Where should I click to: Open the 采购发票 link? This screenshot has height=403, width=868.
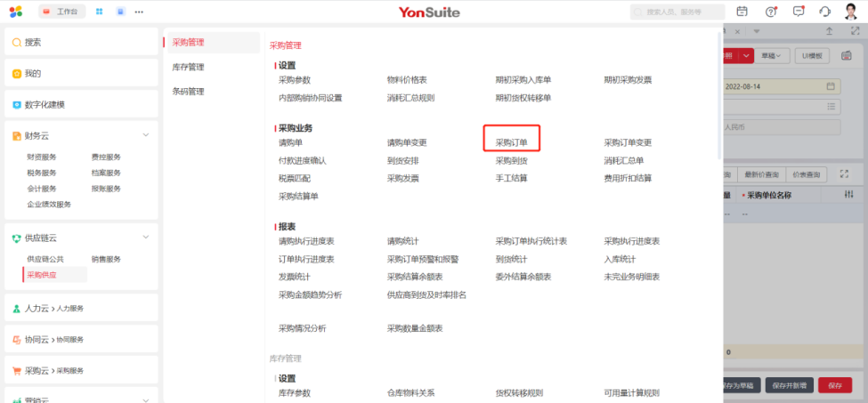tap(402, 178)
